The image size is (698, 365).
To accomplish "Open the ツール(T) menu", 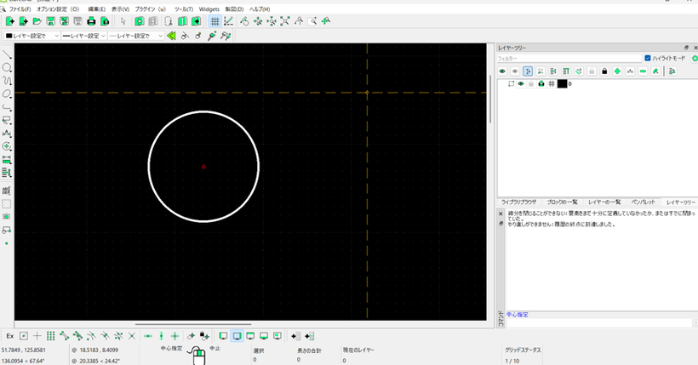I will [x=183, y=9].
